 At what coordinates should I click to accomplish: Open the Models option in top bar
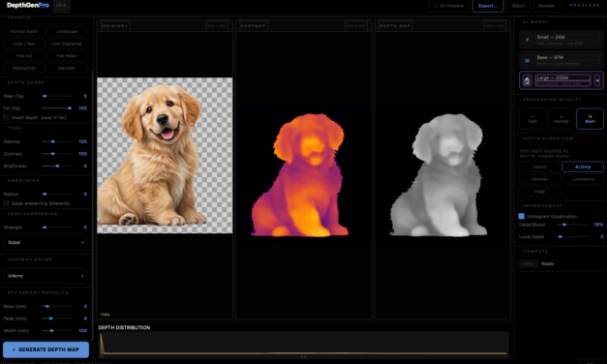click(x=546, y=6)
